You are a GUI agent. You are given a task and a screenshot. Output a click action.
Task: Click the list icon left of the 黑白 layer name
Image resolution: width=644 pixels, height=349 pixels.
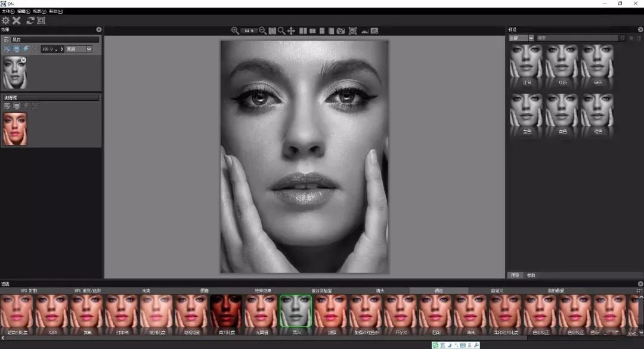point(6,39)
